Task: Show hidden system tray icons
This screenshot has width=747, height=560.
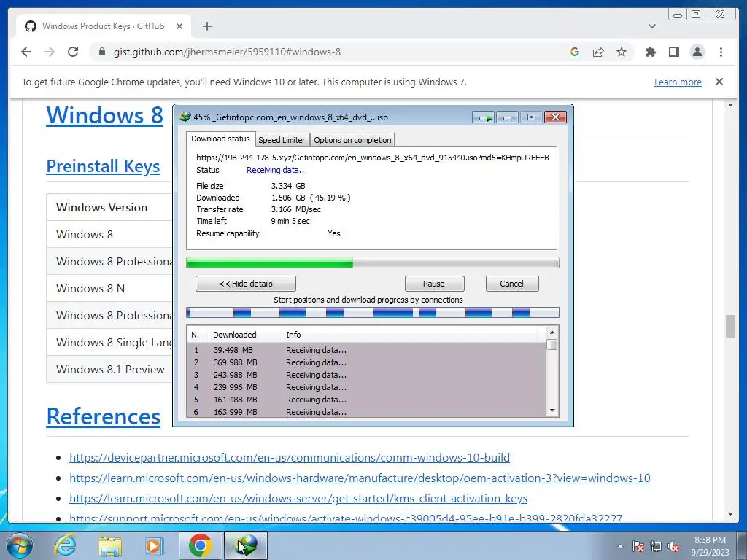Action: point(620,547)
